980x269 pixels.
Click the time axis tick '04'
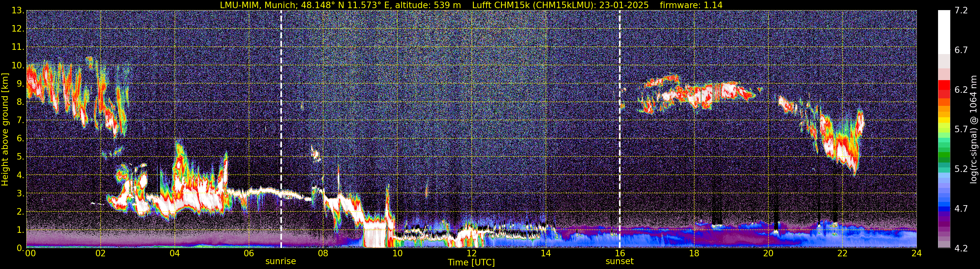[175, 254]
